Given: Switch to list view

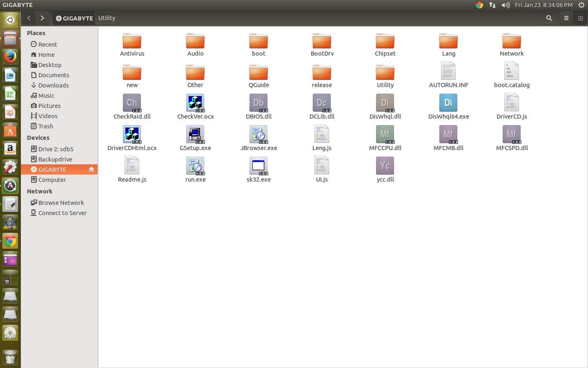Looking at the screenshot, I should pos(566,18).
